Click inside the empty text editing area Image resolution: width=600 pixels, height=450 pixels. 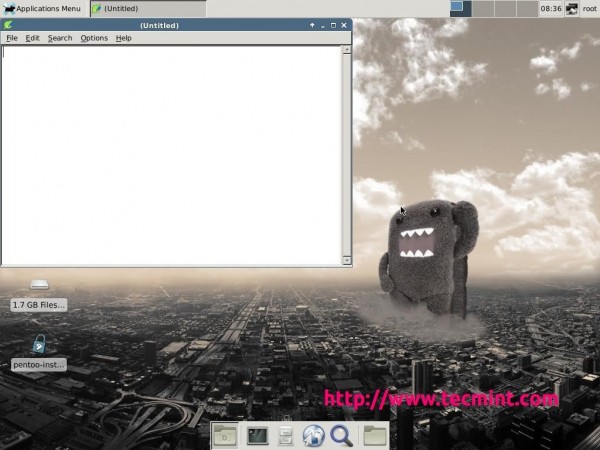171,155
